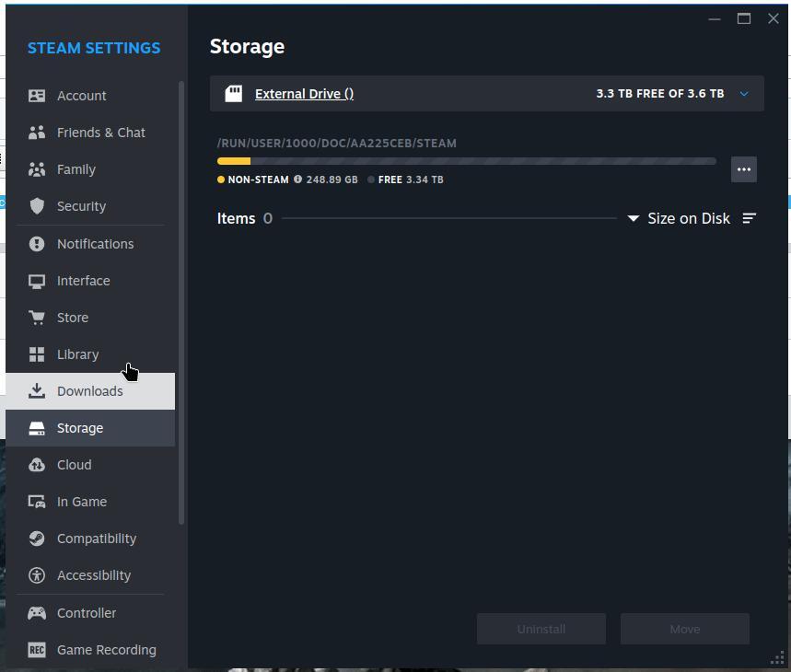Switch to Accessibility settings

[x=90, y=575]
